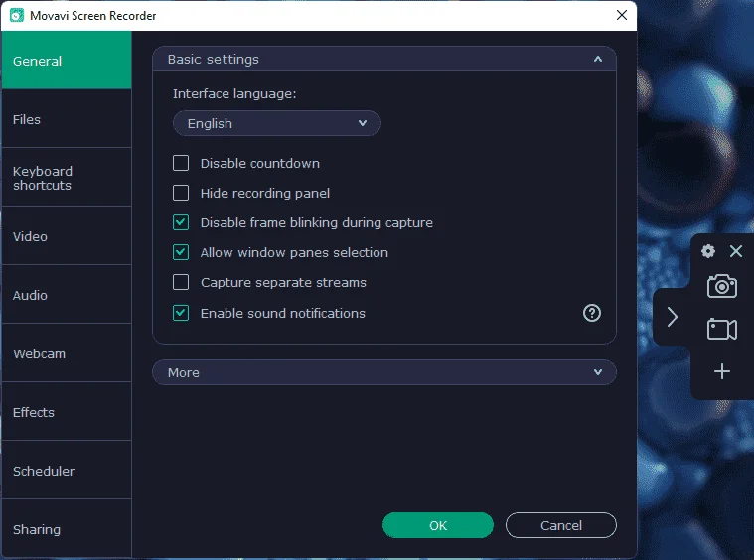Uncheck Disable frame blinking during capture
This screenshot has width=754, height=560.
(181, 222)
